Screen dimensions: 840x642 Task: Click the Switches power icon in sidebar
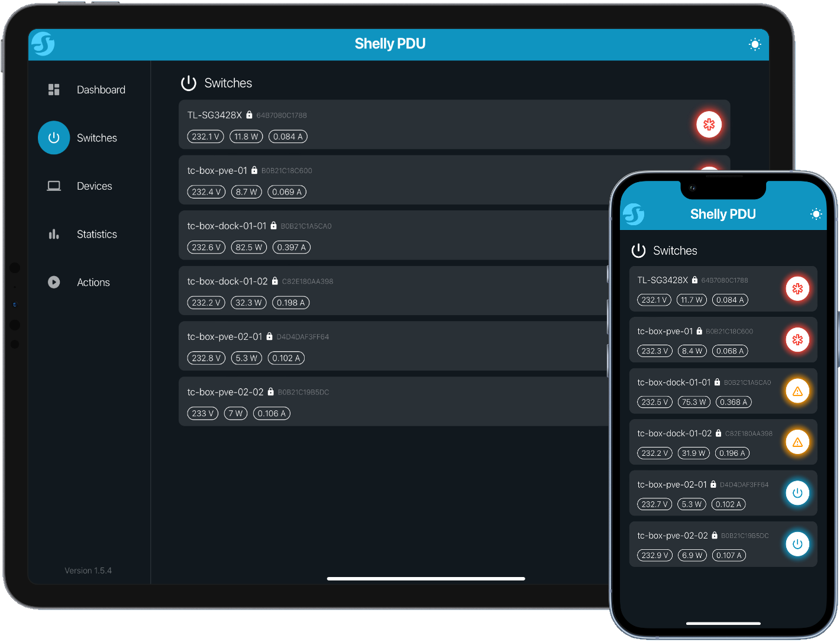(x=54, y=138)
